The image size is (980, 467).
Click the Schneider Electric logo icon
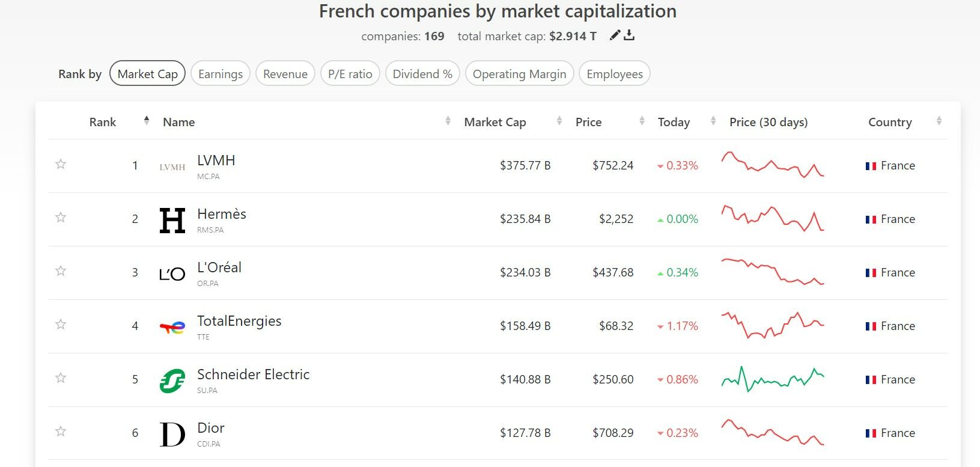point(172,381)
